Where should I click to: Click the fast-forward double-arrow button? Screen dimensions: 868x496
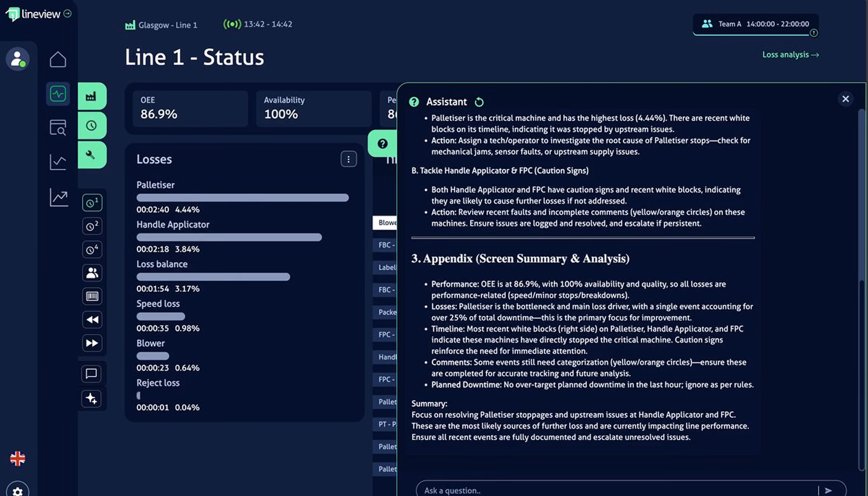[92, 343]
